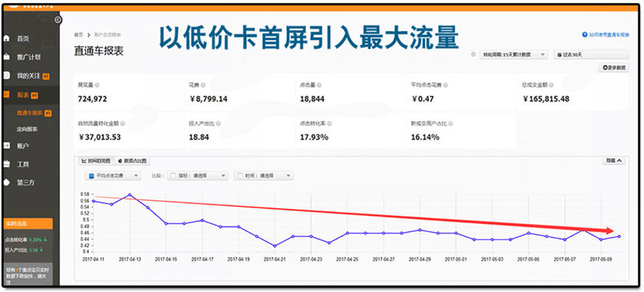
Task: Click the 我的关注 sidebar icon
Action: coord(6,76)
